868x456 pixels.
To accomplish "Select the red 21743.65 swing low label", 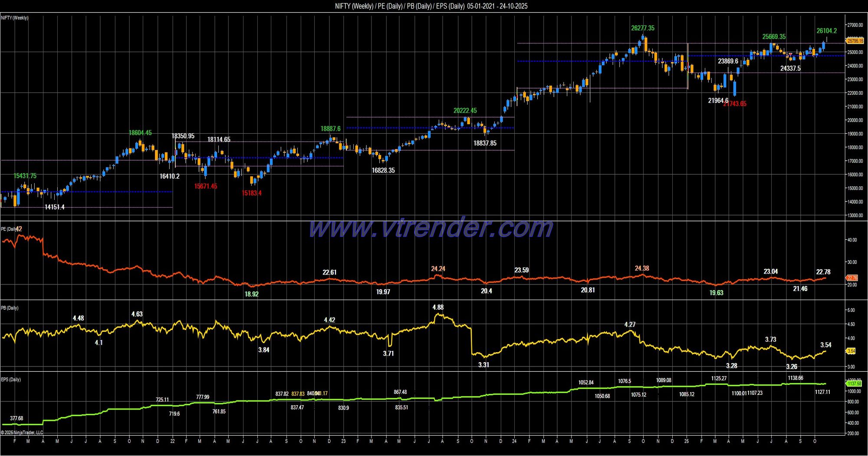I will pyautogui.click(x=735, y=104).
